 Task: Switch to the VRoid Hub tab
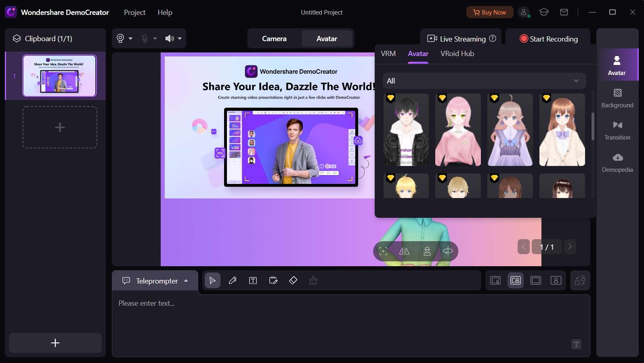pyautogui.click(x=457, y=54)
